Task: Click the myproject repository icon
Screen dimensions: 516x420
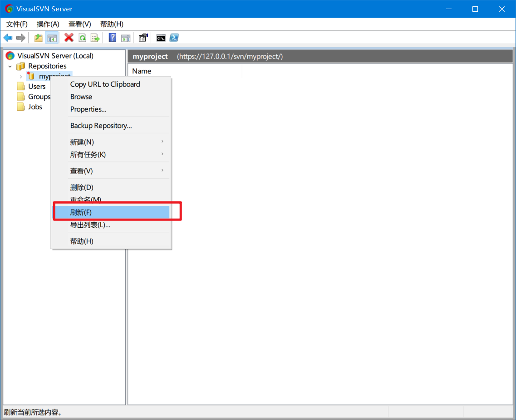Action: click(31, 76)
